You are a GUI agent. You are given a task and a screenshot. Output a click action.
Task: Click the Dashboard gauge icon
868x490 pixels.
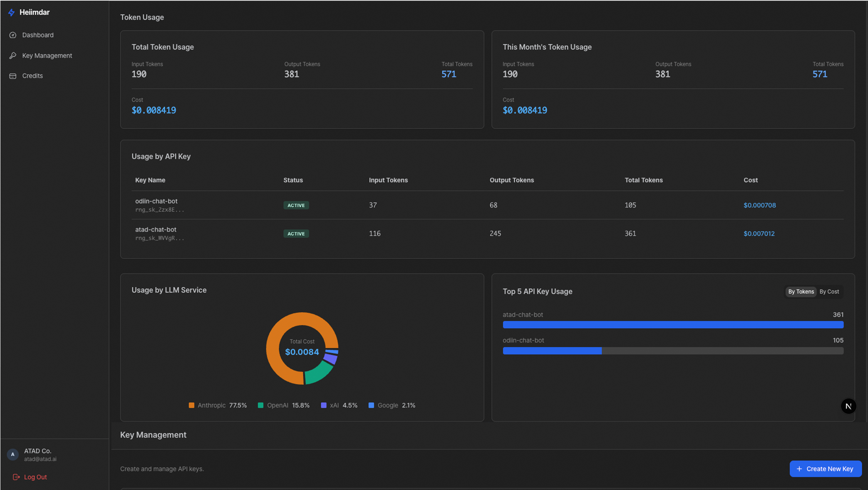point(13,35)
